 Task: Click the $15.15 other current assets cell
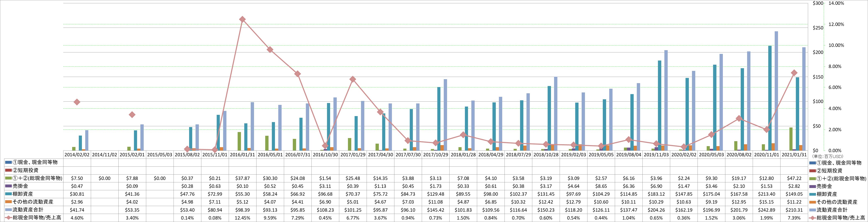766,202
